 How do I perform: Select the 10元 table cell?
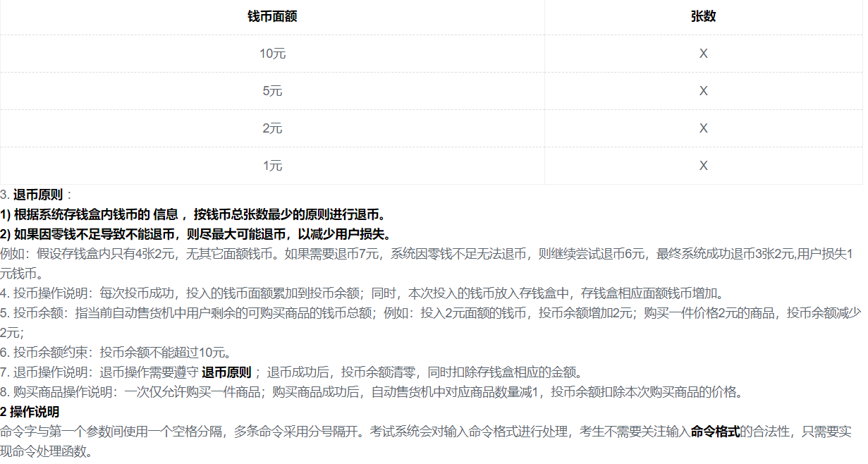click(273, 53)
